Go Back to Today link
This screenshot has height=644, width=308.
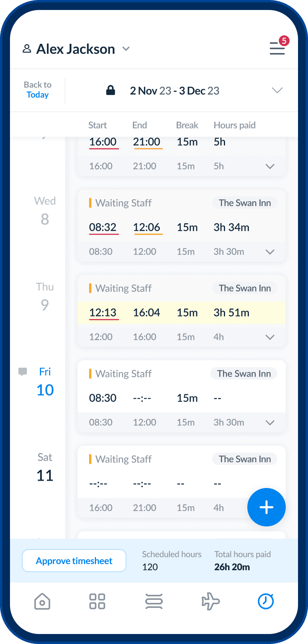point(38,90)
